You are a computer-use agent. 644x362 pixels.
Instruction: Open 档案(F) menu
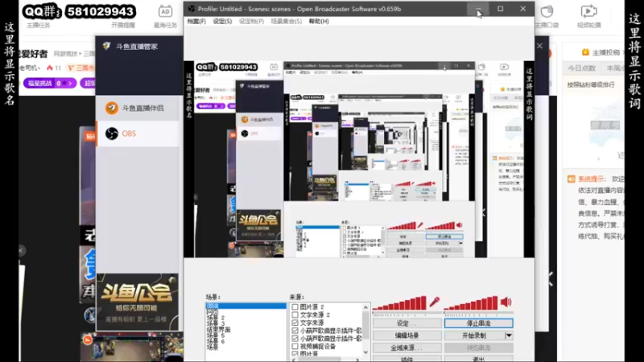196,22
